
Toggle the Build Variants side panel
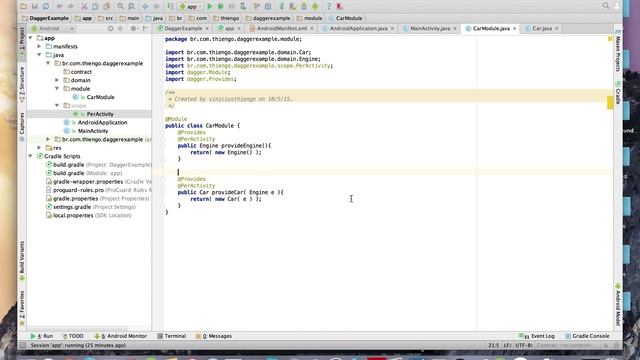(x=22, y=260)
